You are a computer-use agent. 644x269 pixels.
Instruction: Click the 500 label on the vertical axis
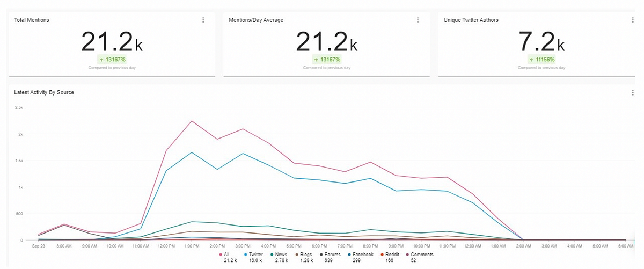[x=19, y=214]
